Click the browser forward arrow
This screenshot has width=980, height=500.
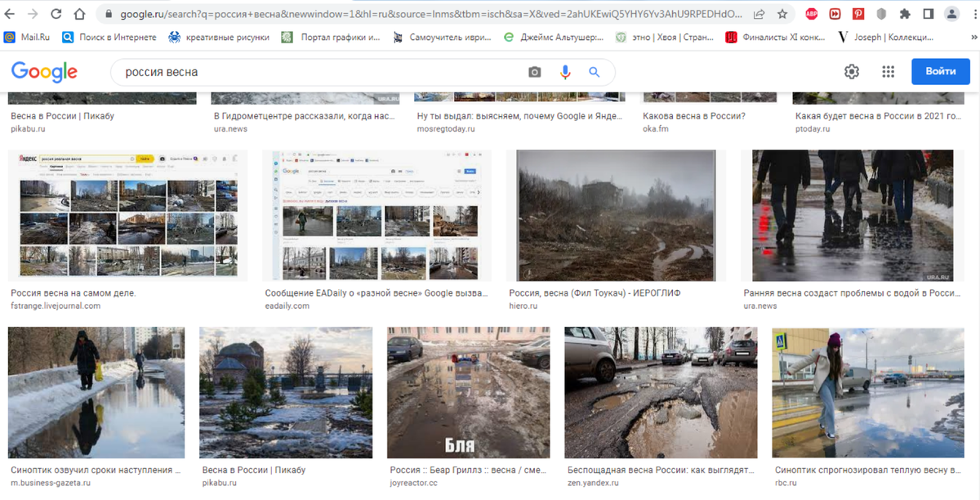click(33, 14)
